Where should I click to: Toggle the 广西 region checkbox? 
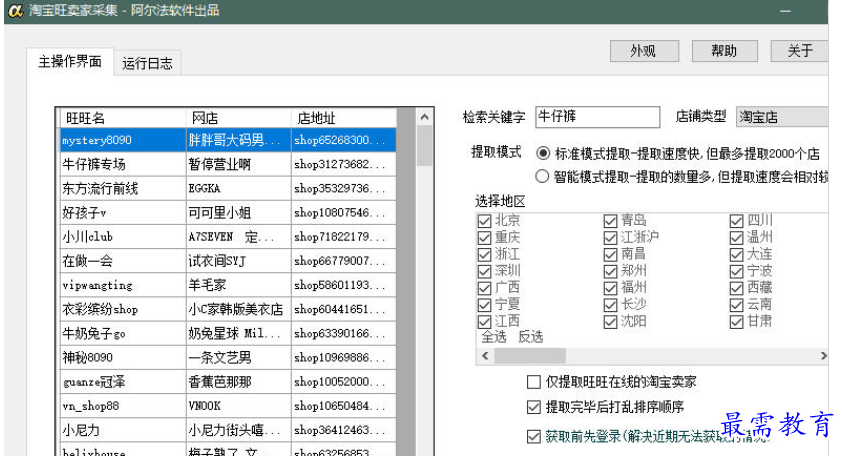click(x=484, y=288)
